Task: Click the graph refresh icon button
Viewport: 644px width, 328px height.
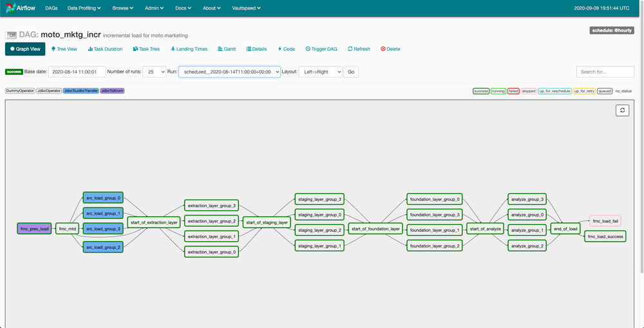Action: tap(622, 110)
